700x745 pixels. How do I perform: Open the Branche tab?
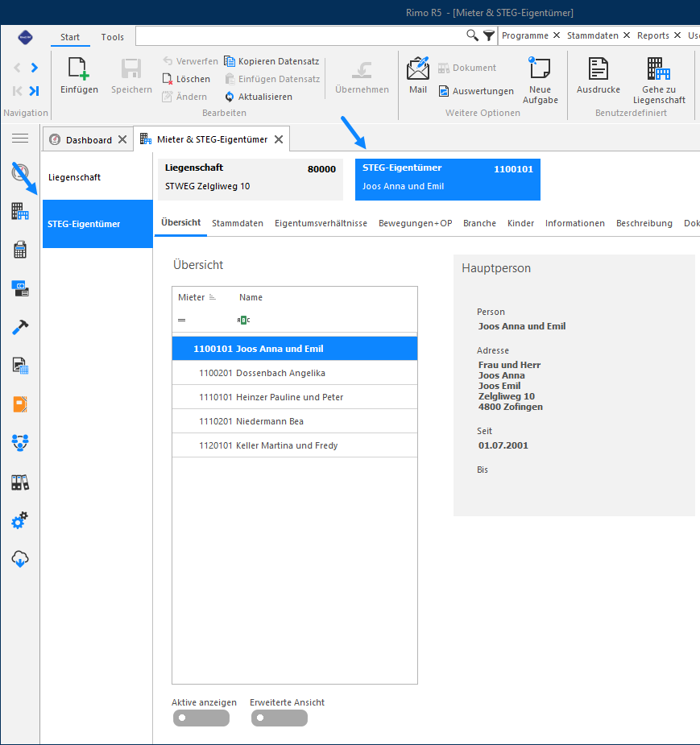pyautogui.click(x=479, y=223)
